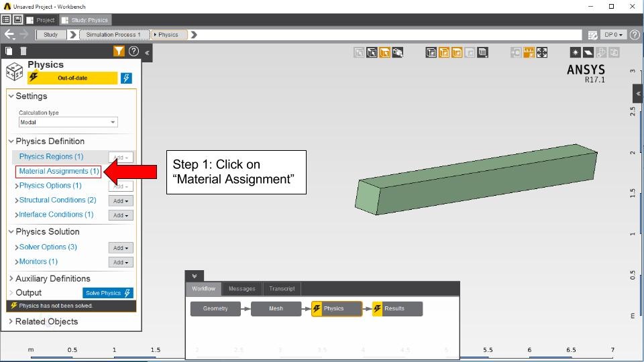Expand Related Objects section
Screen dimensions: 644x362
coord(11,321)
